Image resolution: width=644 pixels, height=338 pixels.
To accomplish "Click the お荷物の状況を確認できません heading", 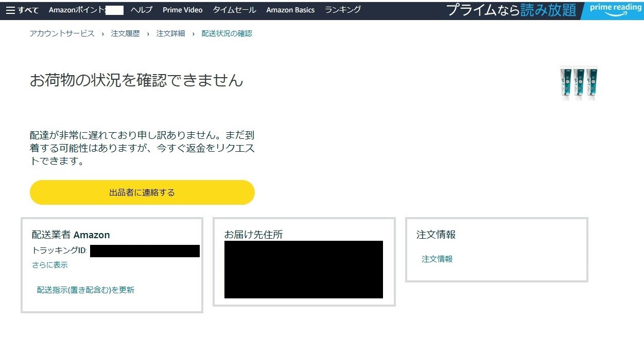I will point(136,80).
